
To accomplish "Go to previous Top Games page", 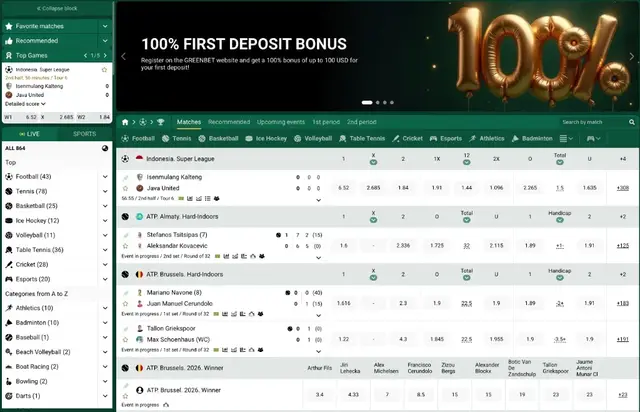I will pos(85,56).
